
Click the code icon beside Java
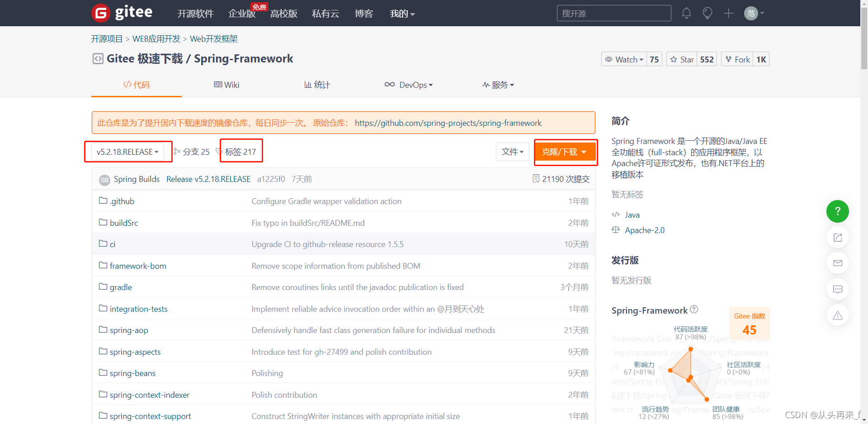[616, 214]
